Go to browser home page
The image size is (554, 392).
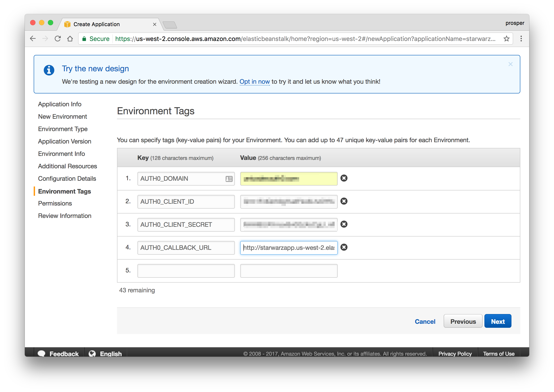coord(70,39)
